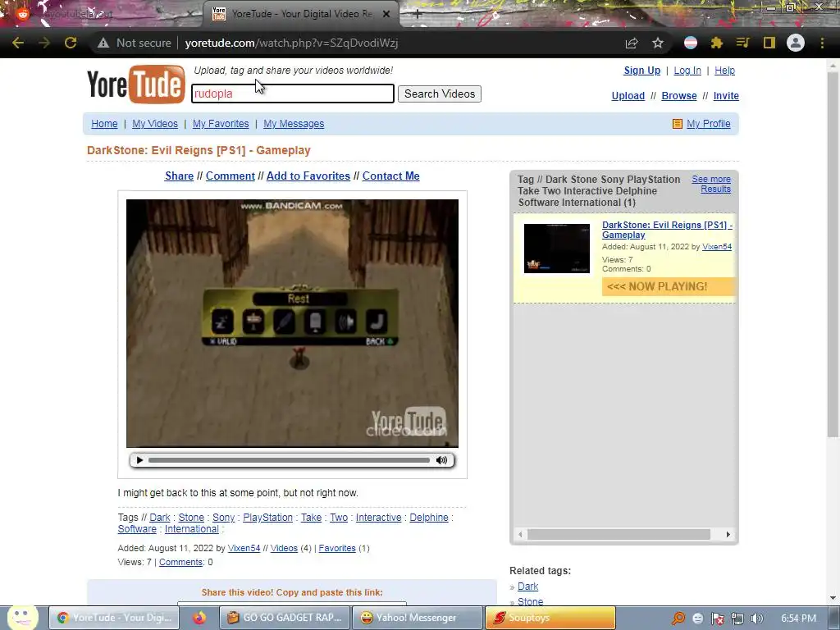Open the Help link
Image resolution: width=840 pixels, height=630 pixels.
tap(724, 71)
